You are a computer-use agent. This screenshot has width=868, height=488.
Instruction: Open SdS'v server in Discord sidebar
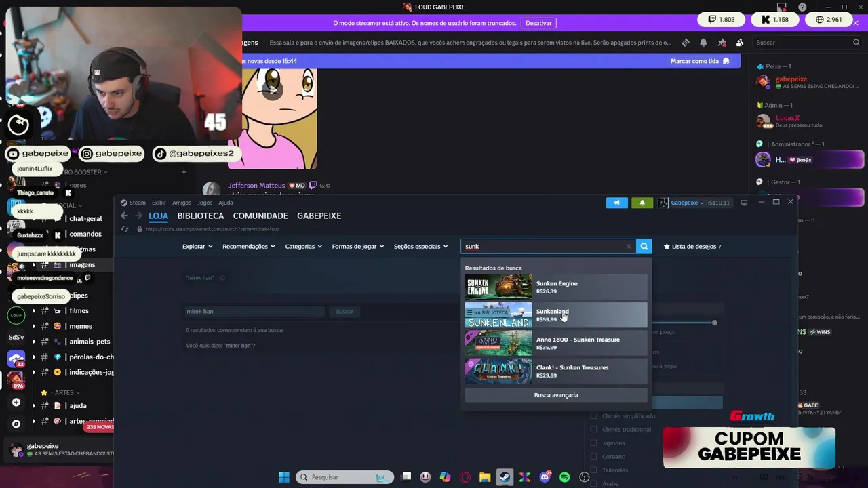click(x=16, y=337)
